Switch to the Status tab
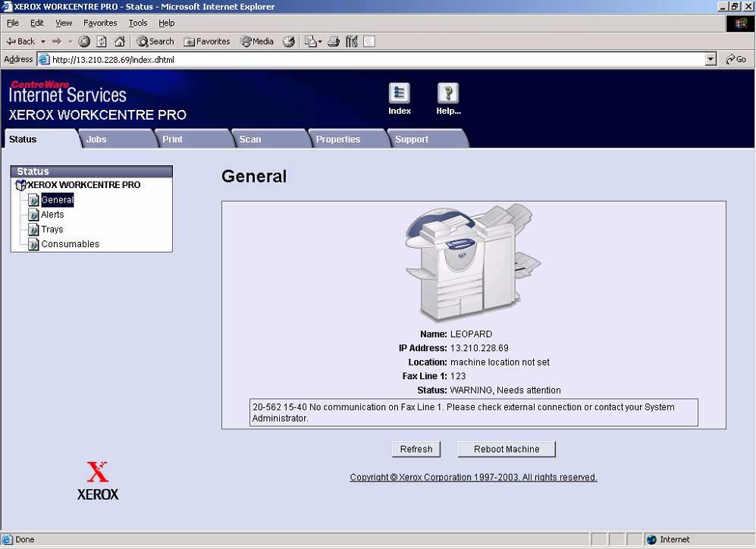This screenshot has height=549, width=756. tap(41, 139)
